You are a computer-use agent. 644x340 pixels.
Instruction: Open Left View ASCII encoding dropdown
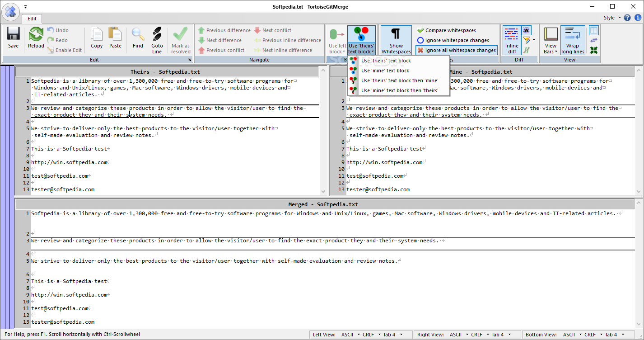coord(350,335)
